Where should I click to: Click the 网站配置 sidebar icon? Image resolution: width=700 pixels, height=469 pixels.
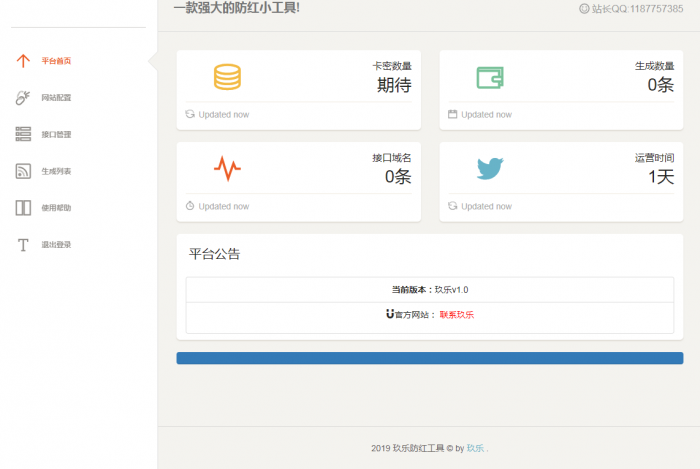[x=23, y=97]
